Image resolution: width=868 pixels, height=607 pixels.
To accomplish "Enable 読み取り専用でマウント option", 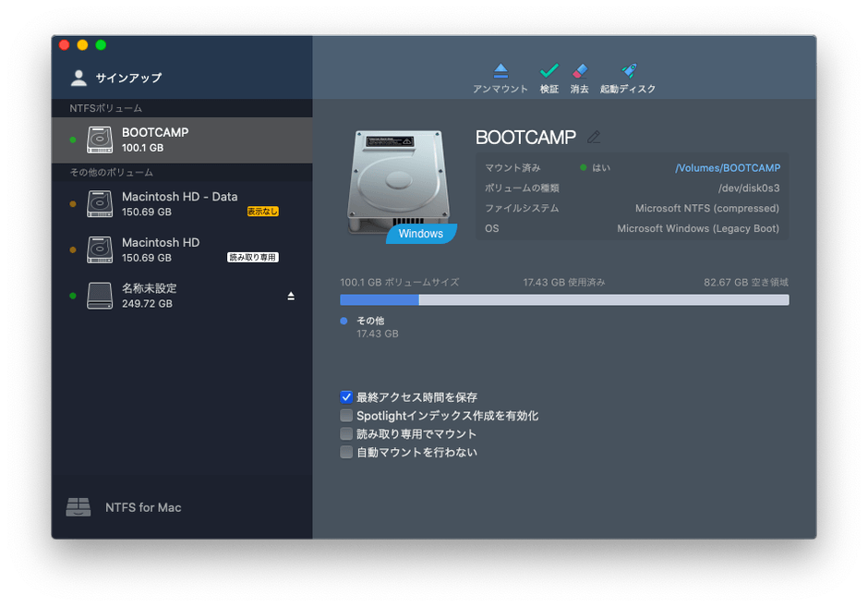I will coord(346,433).
